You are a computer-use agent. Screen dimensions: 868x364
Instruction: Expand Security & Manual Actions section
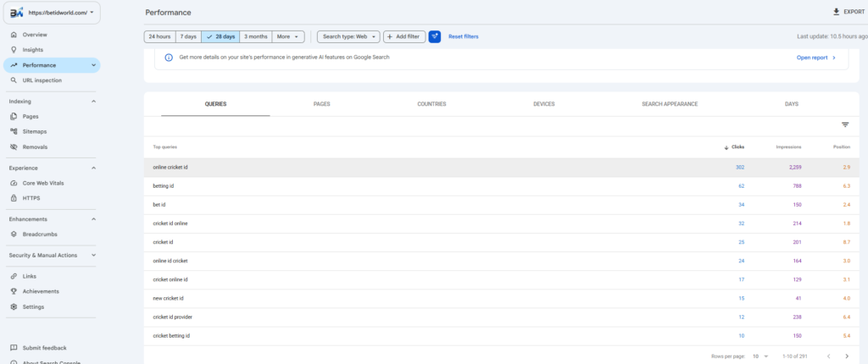93,256
